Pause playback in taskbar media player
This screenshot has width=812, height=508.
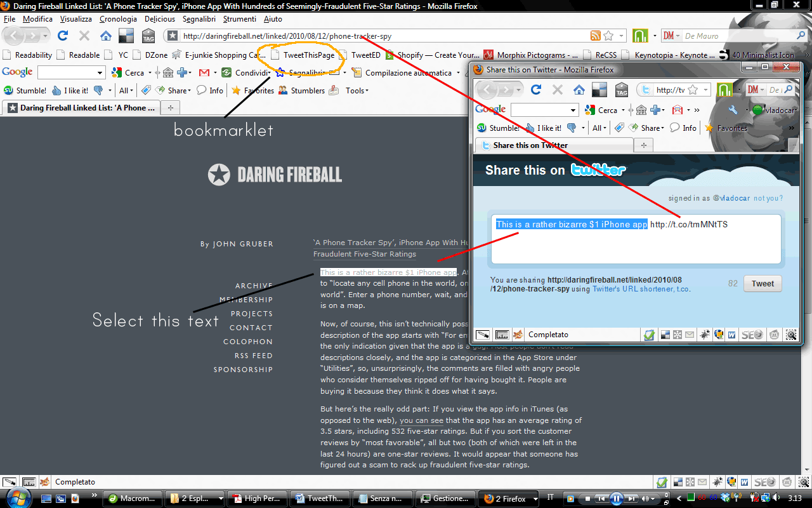coord(615,498)
